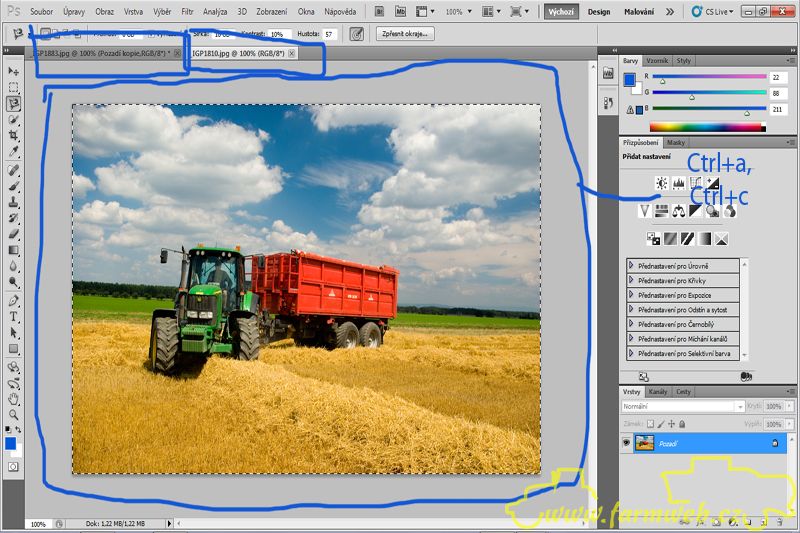Switch to the Design workspace
The height and width of the screenshot is (533, 800).
click(x=598, y=12)
